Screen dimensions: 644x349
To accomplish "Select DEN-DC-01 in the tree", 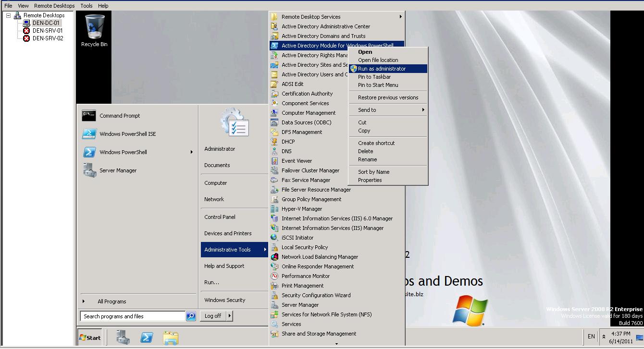I will click(x=46, y=23).
